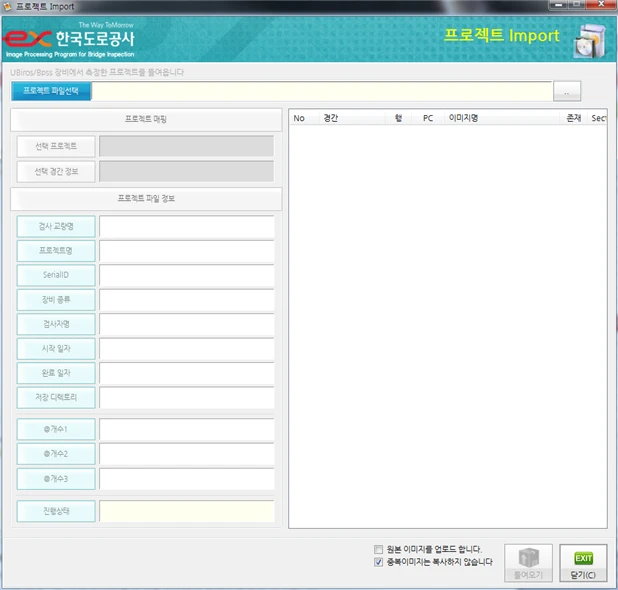Click the 시작 일자 input field
Screen dimensions: 618x590
pyautogui.click(x=186, y=349)
